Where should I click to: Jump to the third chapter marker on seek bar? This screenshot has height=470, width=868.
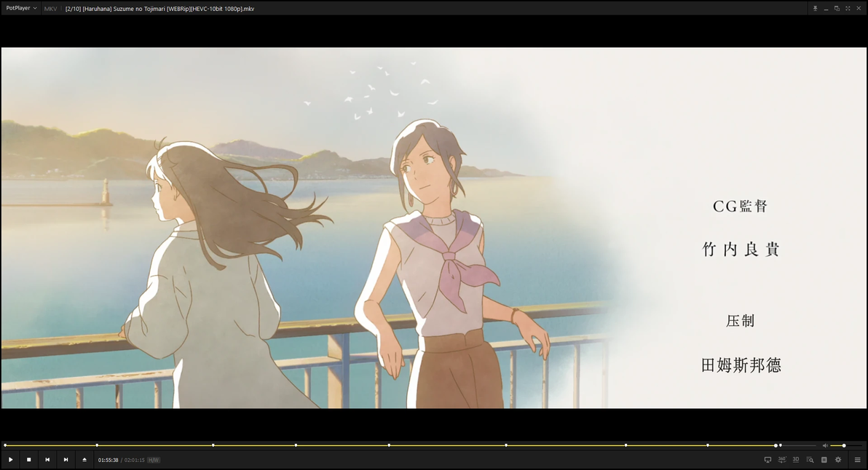[213, 445]
